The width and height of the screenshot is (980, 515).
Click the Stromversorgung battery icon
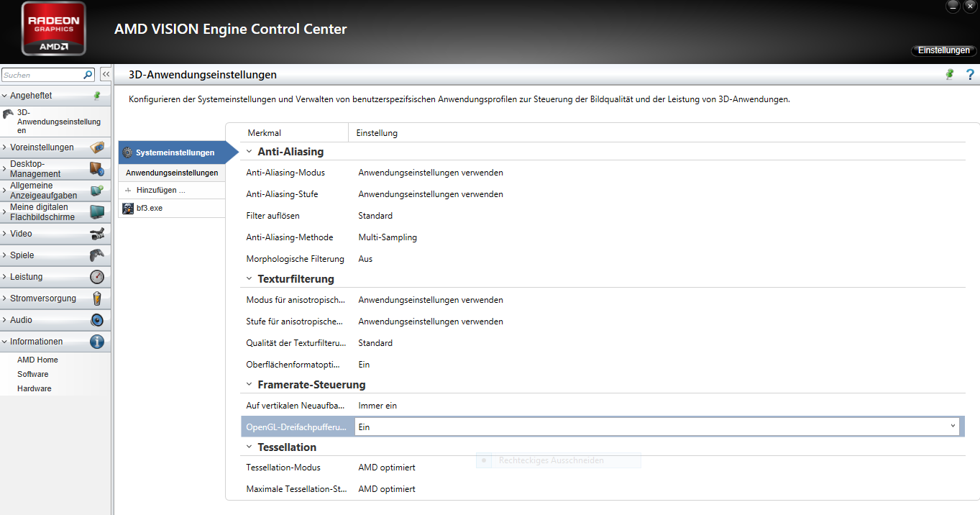coord(97,298)
